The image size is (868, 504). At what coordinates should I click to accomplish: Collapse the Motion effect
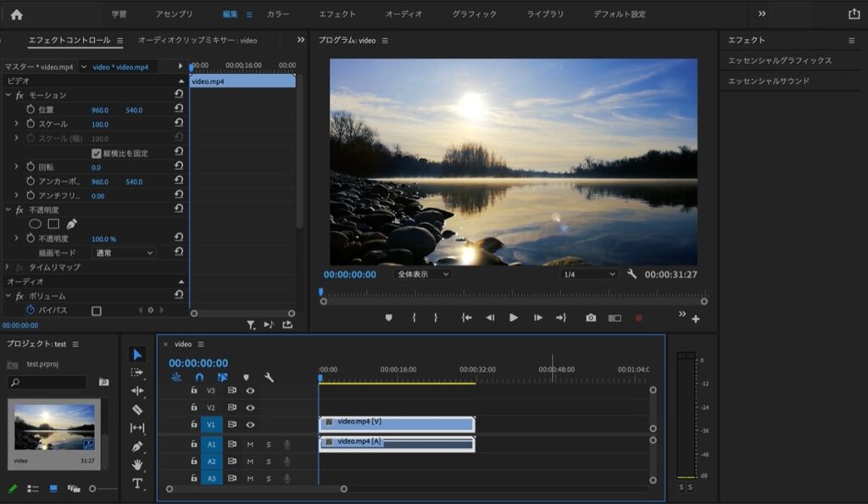click(x=8, y=95)
